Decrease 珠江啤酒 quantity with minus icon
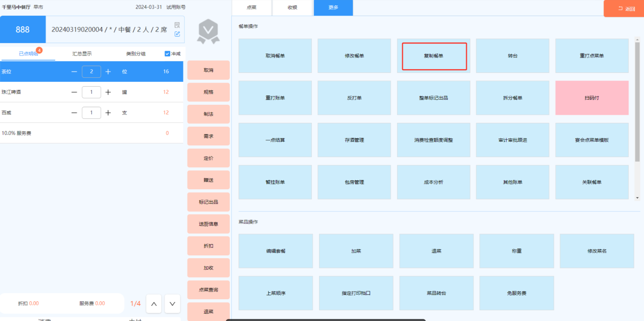Viewport: 644px width, 321px height. (x=74, y=92)
